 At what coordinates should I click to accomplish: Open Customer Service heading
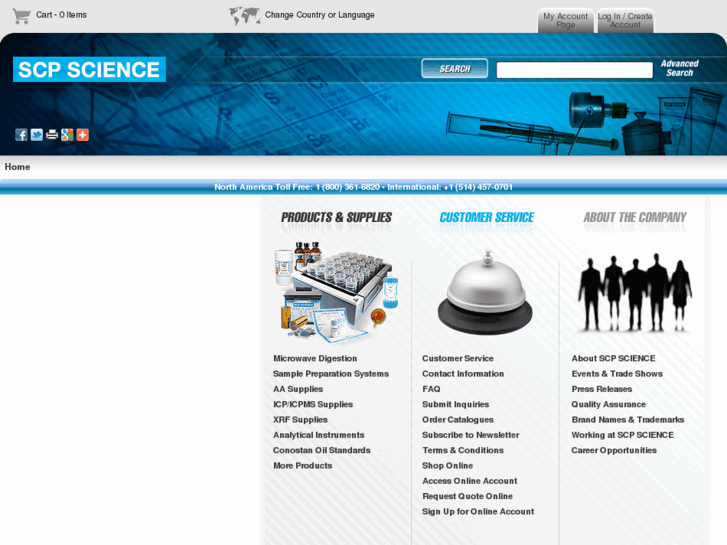pyautogui.click(x=487, y=218)
